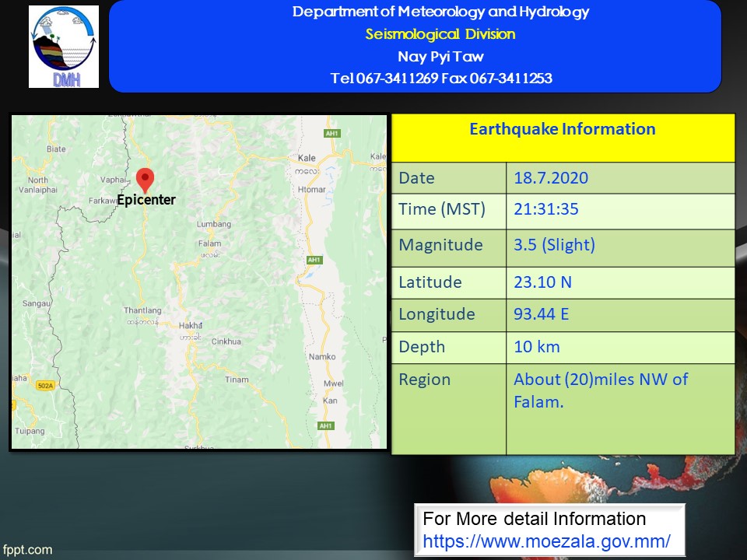Click the Vaphai label on the map
The width and height of the screenshot is (747, 560).
[x=113, y=180]
